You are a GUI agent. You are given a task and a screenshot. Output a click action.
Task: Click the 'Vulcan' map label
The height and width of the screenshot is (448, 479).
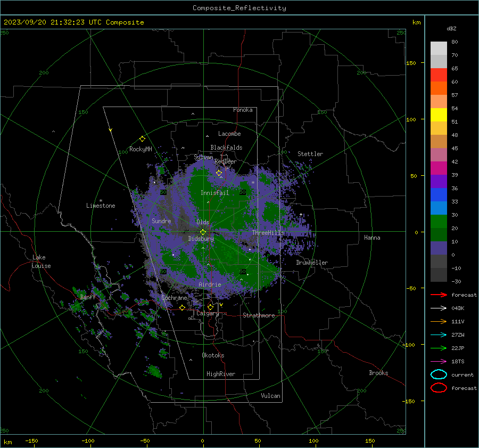(270, 396)
